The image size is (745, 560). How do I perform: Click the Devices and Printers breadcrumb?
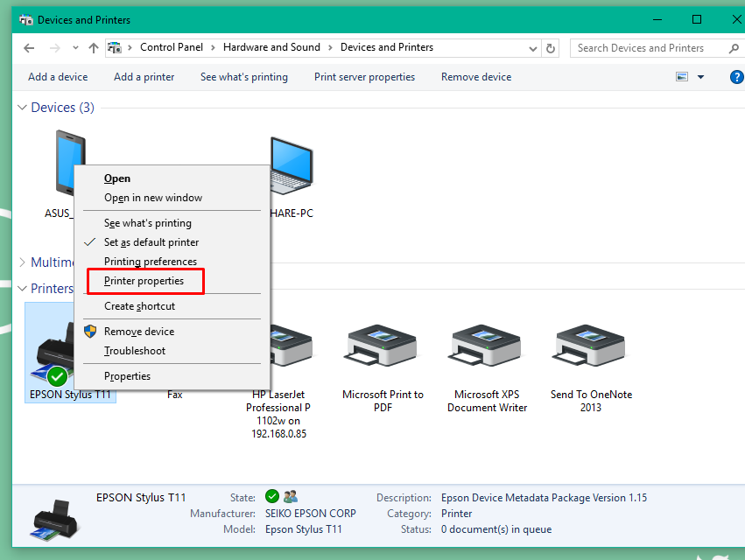(x=387, y=47)
